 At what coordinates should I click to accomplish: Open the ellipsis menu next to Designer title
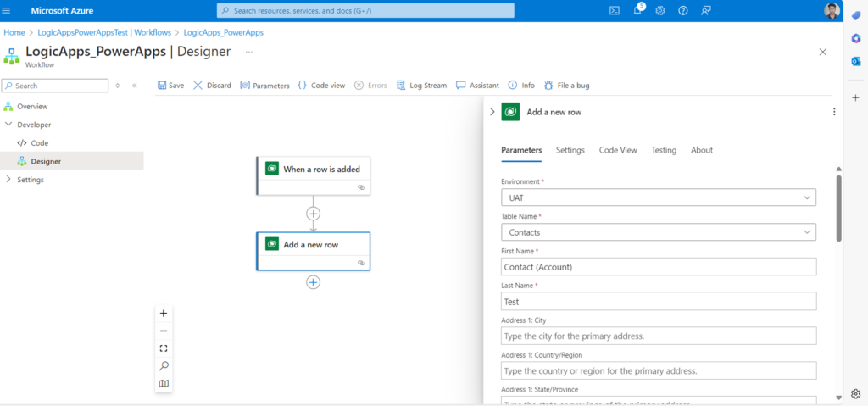click(249, 52)
